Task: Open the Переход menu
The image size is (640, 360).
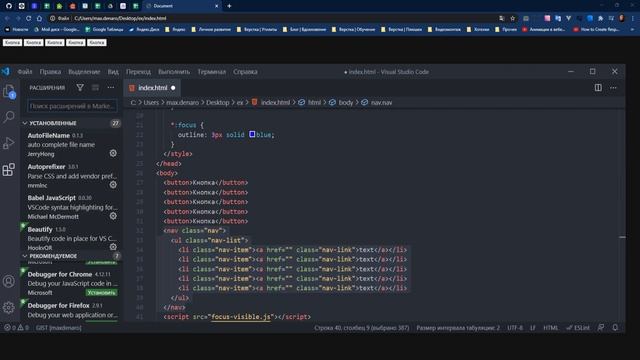Action: [138, 71]
